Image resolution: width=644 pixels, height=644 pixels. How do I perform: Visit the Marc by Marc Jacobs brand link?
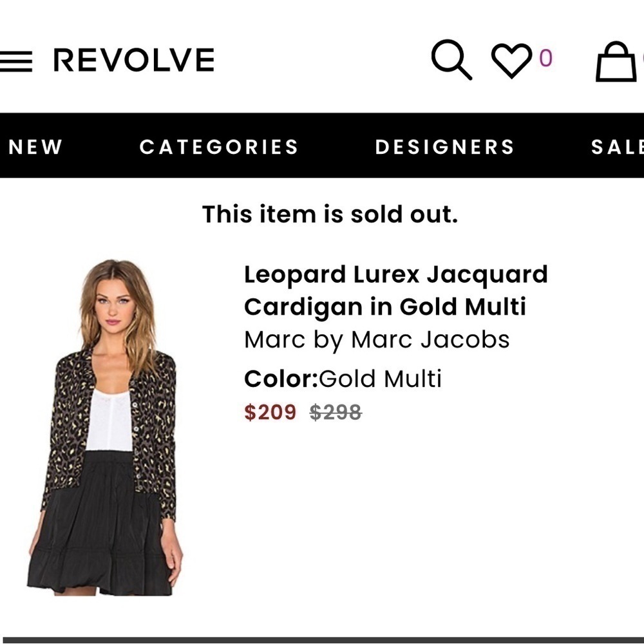[377, 339]
